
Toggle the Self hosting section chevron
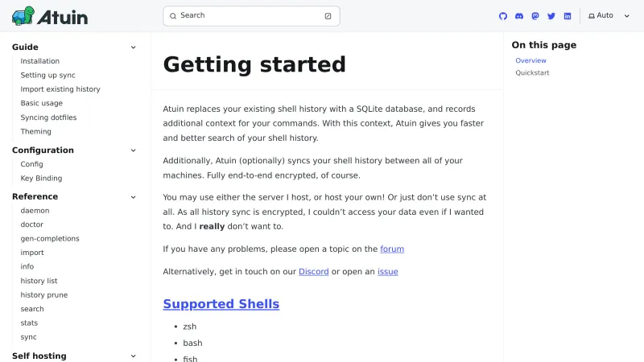[134, 356]
